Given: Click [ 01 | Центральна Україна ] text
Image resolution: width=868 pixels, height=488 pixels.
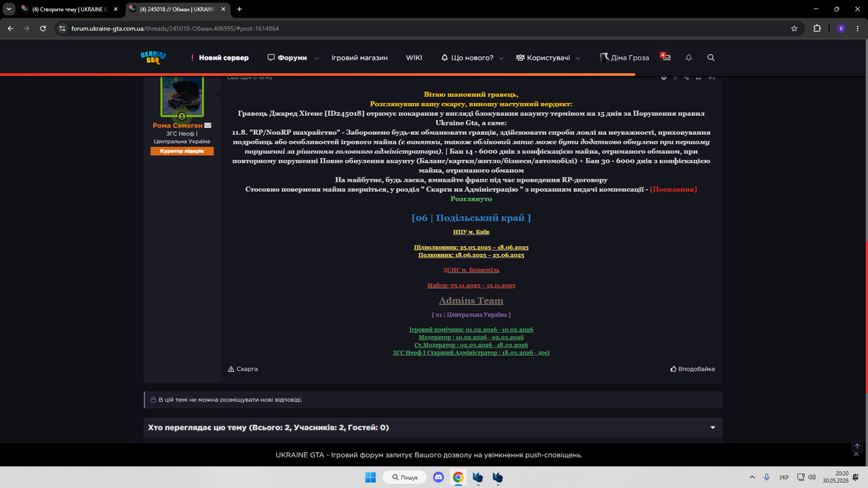Looking at the screenshot, I should point(471,315).
